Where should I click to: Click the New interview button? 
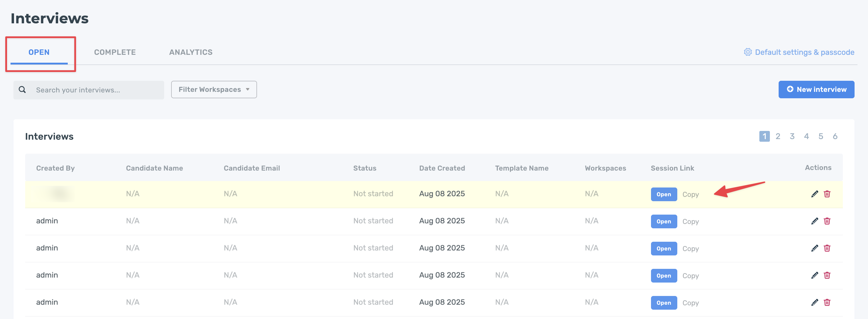(x=816, y=90)
